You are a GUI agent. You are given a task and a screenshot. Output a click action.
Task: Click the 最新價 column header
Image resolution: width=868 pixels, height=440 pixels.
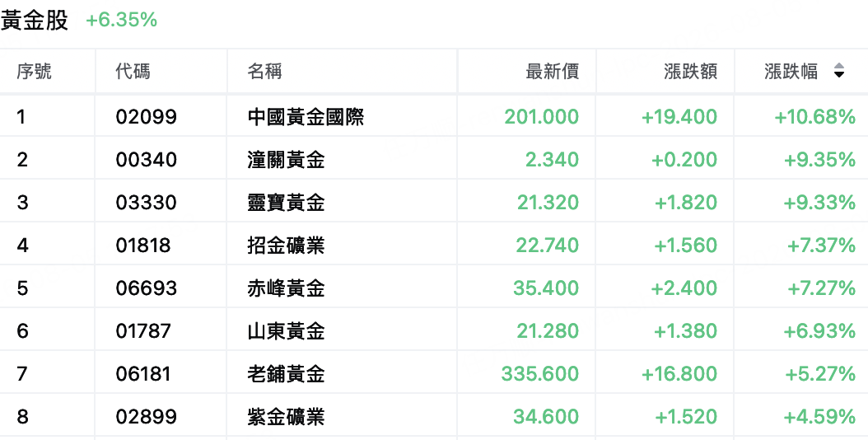coord(552,71)
